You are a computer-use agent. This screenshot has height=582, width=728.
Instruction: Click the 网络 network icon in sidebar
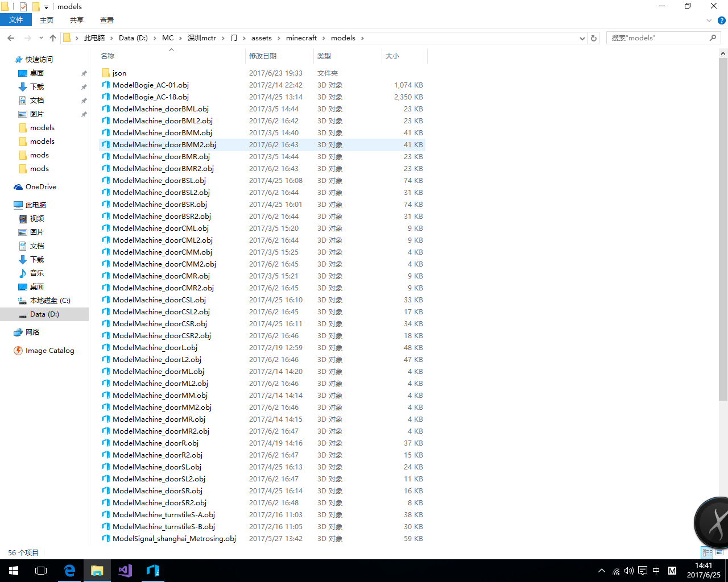click(x=18, y=332)
